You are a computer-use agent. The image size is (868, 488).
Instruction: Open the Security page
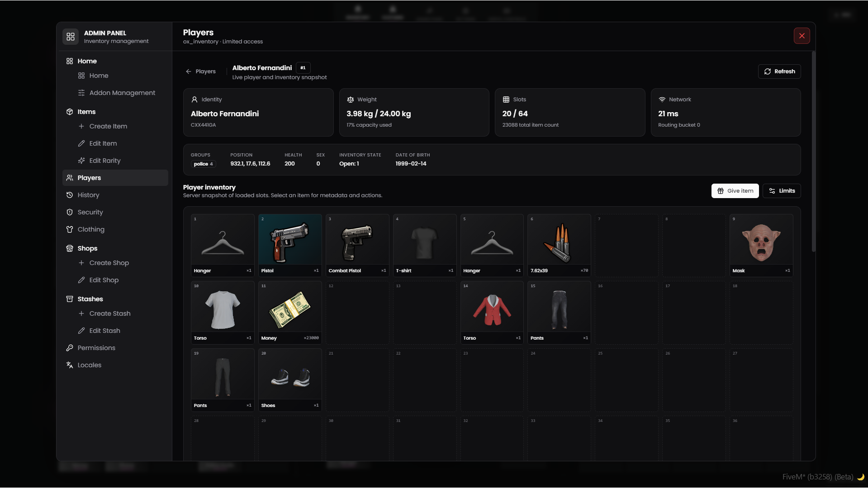tap(115, 212)
